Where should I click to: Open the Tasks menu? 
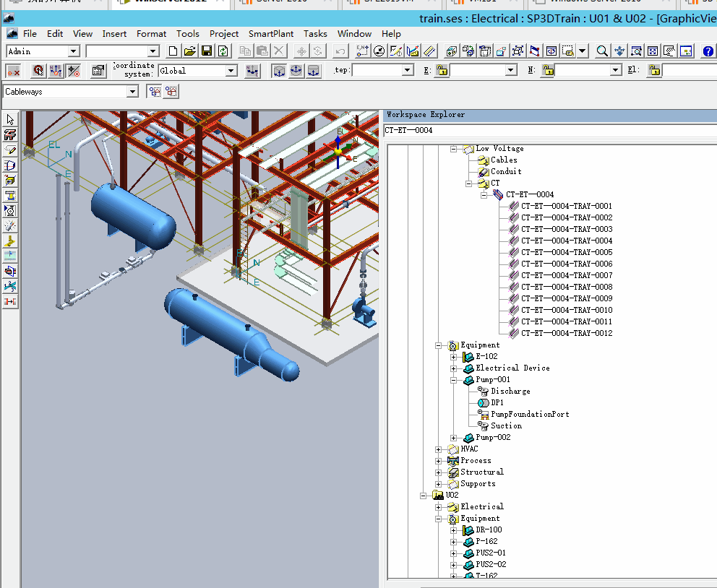point(316,34)
